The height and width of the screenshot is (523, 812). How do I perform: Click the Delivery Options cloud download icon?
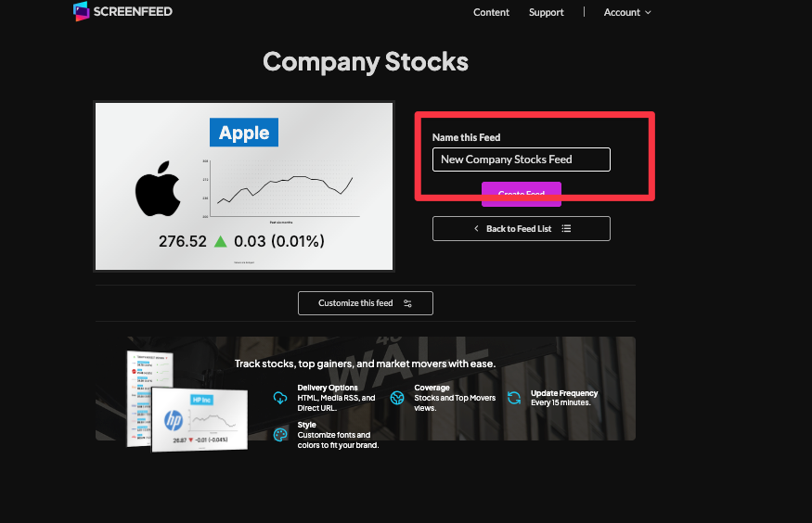(x=280, y=398)
